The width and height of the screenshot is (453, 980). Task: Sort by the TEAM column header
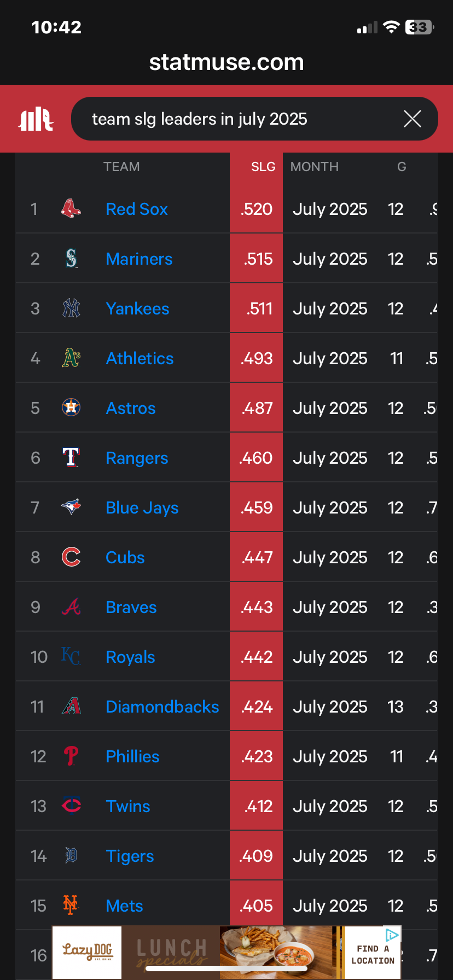(x=121, y=167)
